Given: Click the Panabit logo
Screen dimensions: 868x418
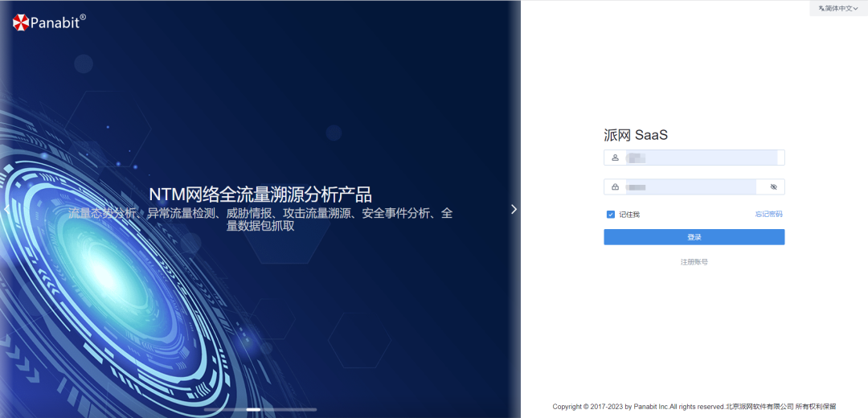Looking at the screenshot, I should pyautogui.click(x=49, y=23).
